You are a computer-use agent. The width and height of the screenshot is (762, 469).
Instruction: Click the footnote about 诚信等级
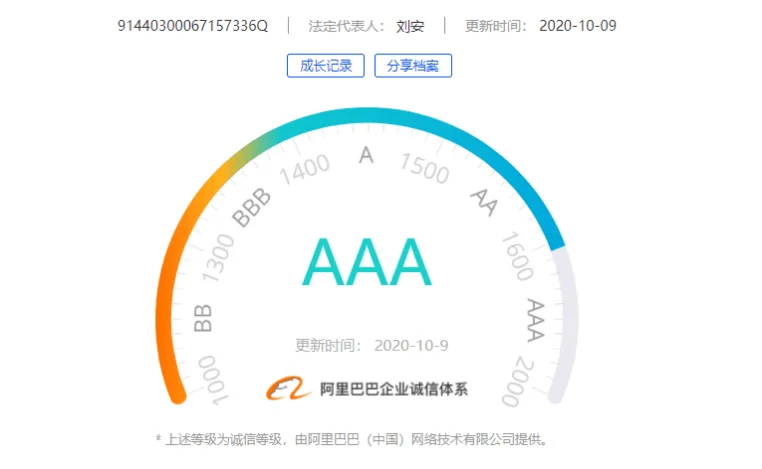[x=352, y=440]
